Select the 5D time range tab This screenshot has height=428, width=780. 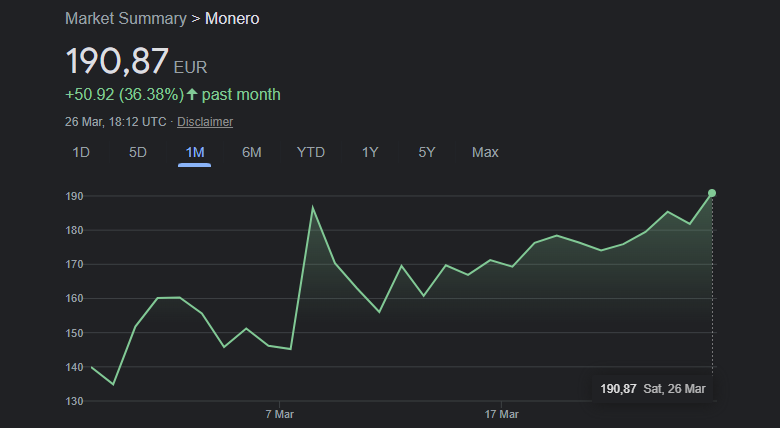click(x=138, y=152)
